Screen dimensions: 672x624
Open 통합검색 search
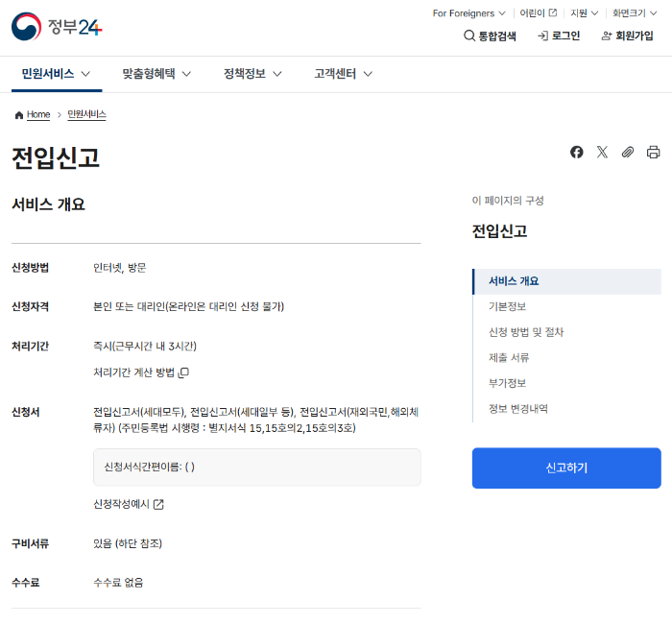tap(490, 36)
